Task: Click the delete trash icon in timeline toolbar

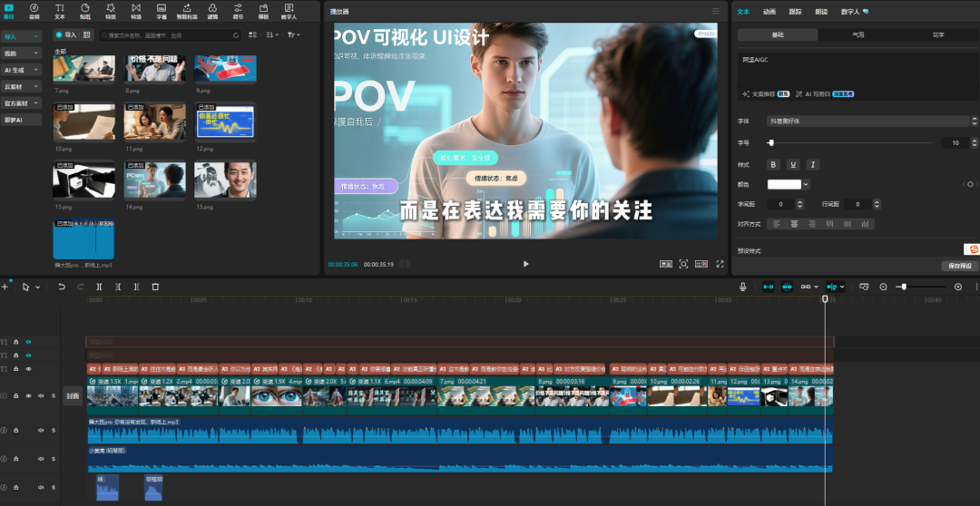Action: [155, 287]
